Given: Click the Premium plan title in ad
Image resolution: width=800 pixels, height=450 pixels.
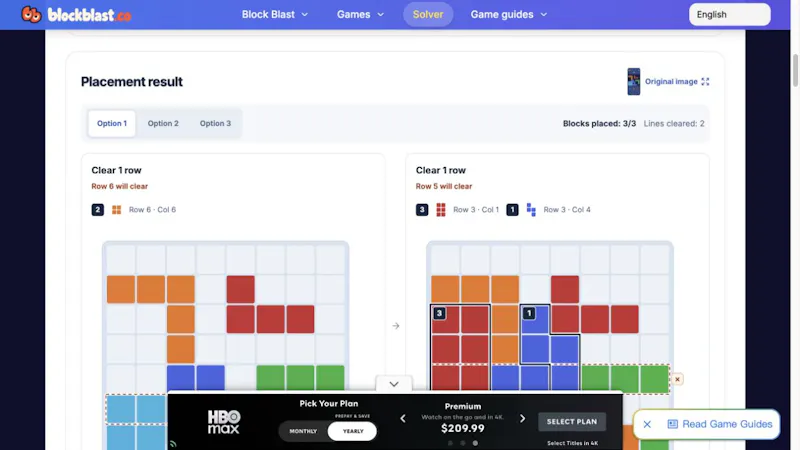Looking at the screenshot, I should pos(463,406).
